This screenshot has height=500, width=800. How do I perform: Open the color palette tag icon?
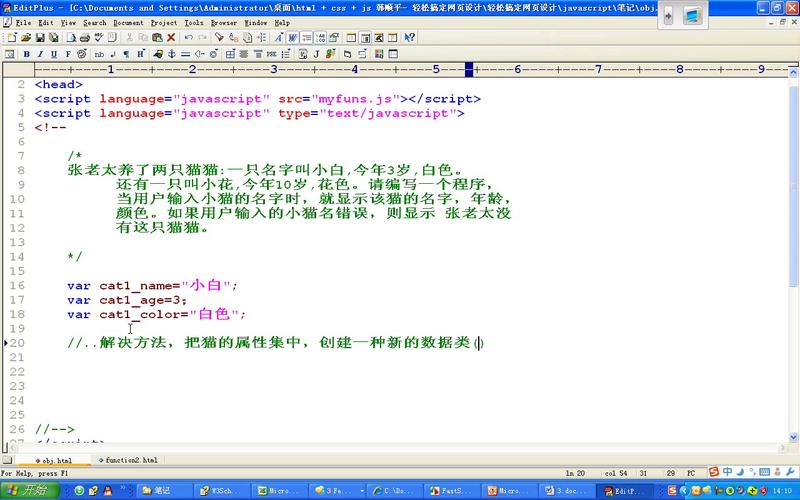82,54
